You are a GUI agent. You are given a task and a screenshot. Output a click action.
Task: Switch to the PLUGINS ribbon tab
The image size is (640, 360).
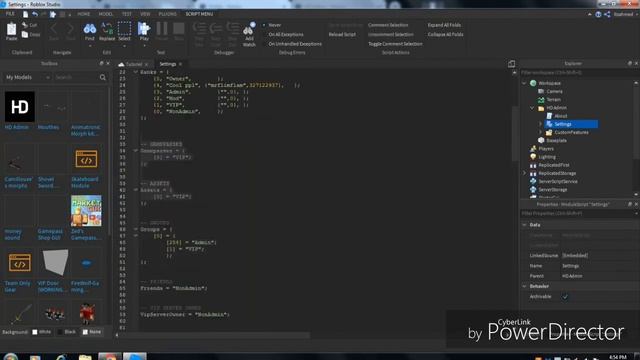168,14
